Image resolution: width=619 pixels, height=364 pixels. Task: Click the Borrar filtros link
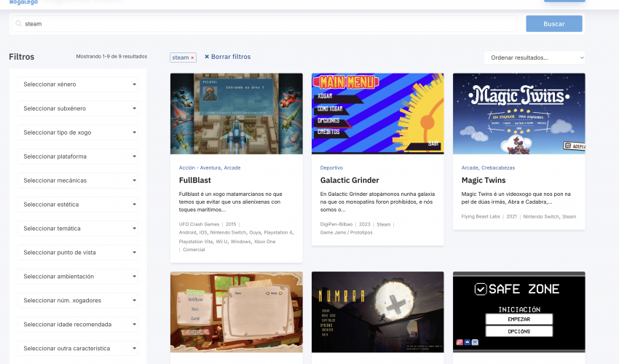click(227, 57)
